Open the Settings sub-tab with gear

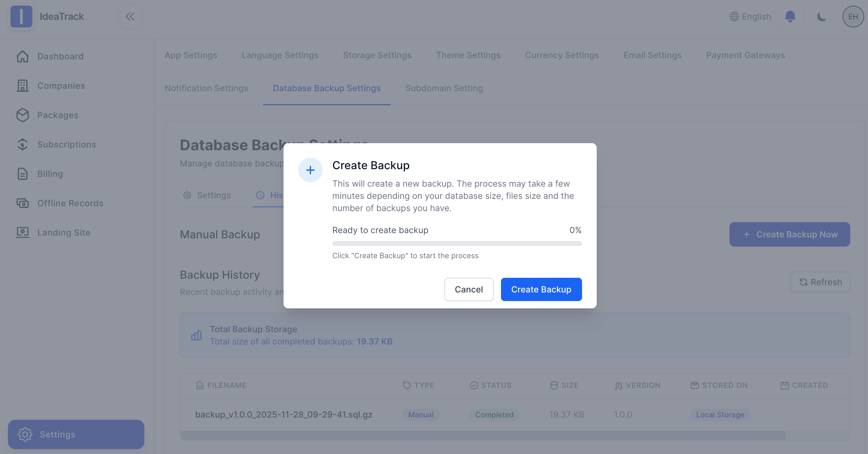point(207,195)
